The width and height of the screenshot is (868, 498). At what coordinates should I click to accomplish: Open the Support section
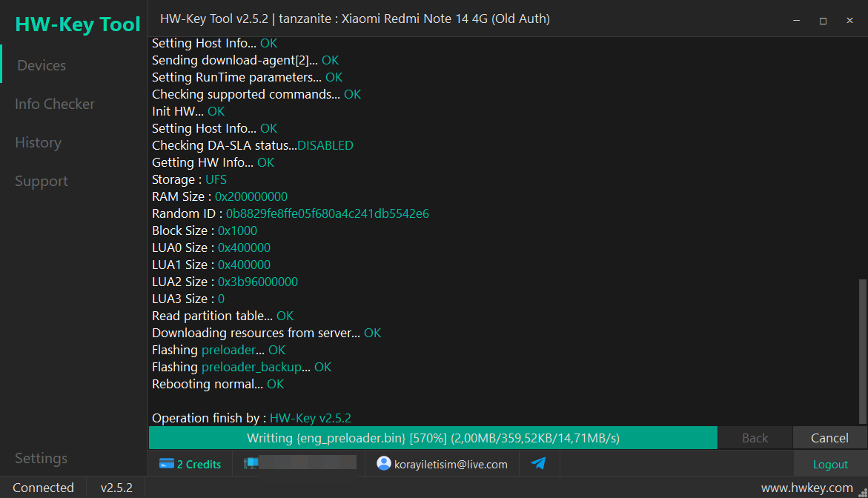41,182
